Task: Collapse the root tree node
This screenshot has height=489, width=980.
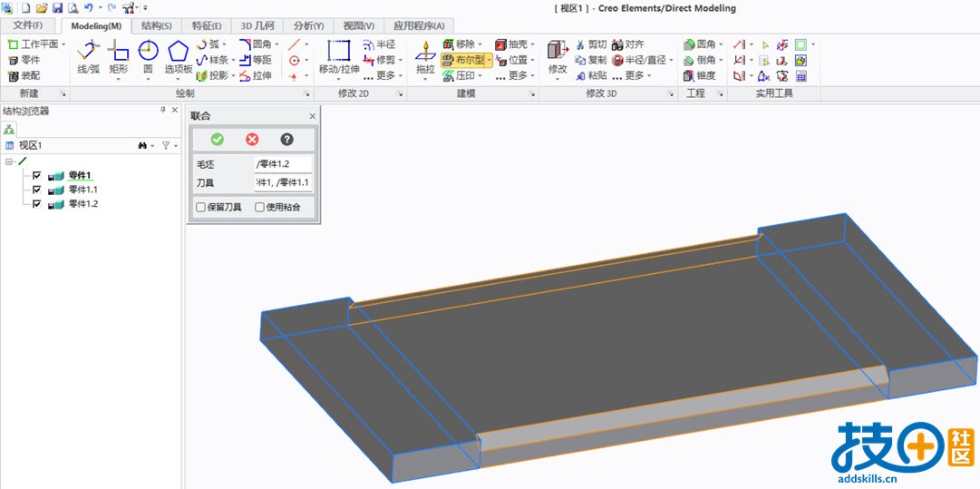Action: [x=9, y=161]
